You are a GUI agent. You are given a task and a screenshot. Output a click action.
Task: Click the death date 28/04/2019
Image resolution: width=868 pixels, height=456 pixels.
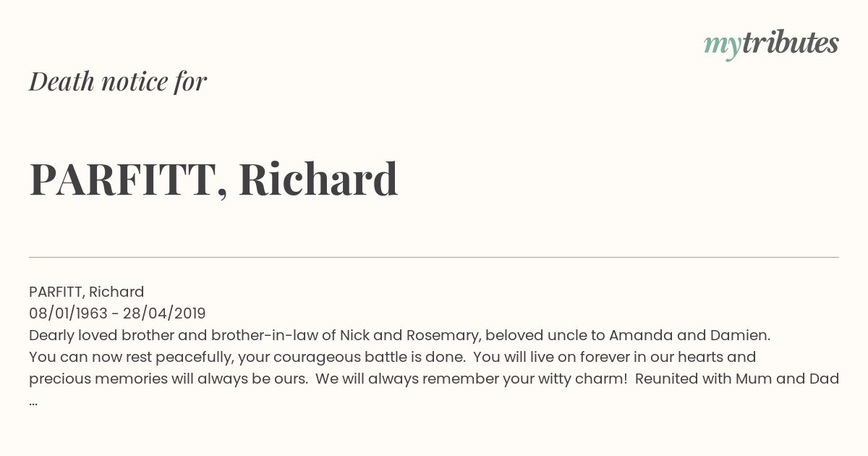point(164,313)
